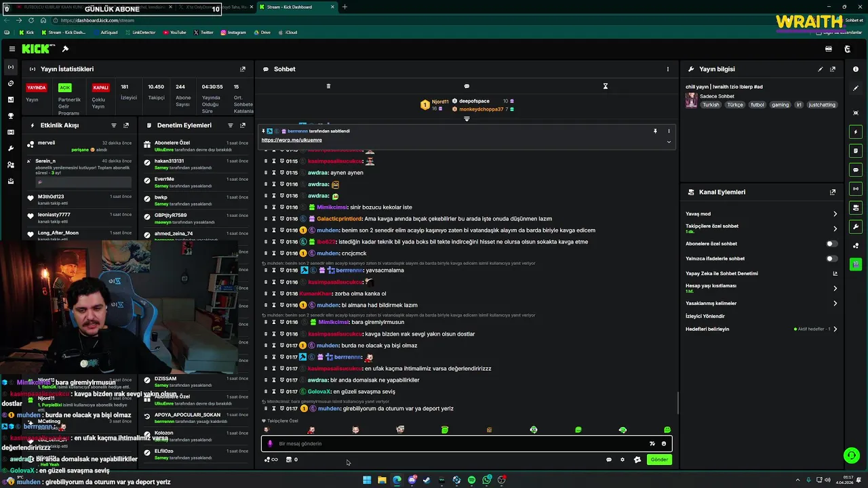Click İzleyici Yönlendir option
Image resolution: width=868 pixels, height=488 pixels.
tap(705, 317)
